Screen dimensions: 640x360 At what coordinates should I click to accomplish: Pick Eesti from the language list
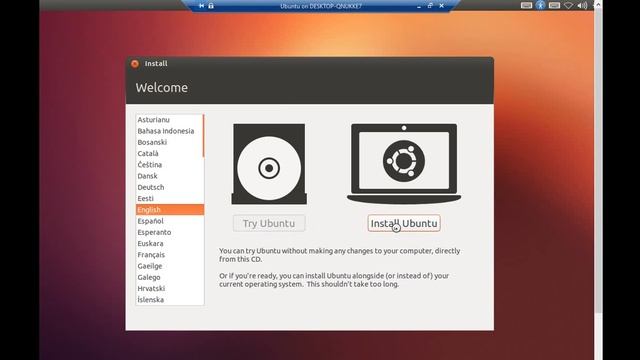(x=169, y=198)
